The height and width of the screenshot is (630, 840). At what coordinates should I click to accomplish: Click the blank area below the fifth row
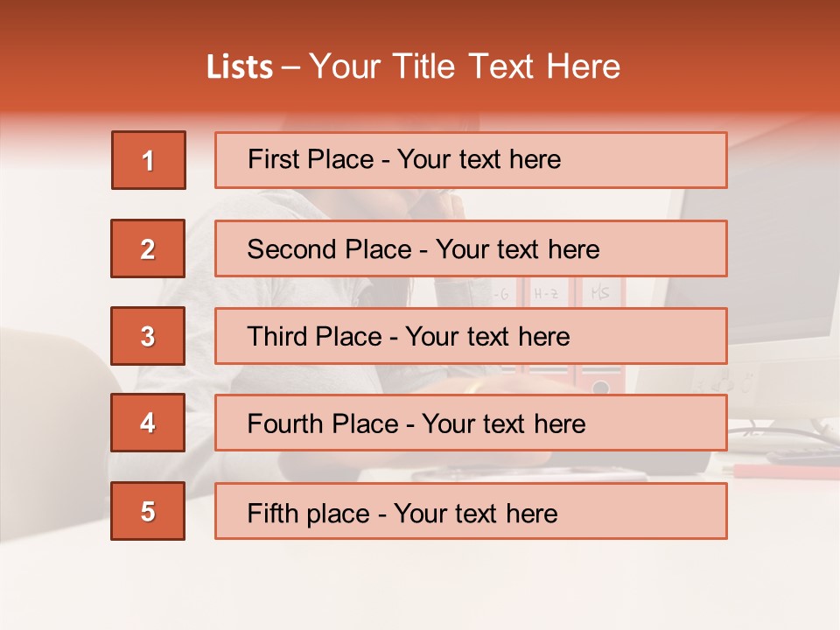pyautogui.click(x=420, y=584)
